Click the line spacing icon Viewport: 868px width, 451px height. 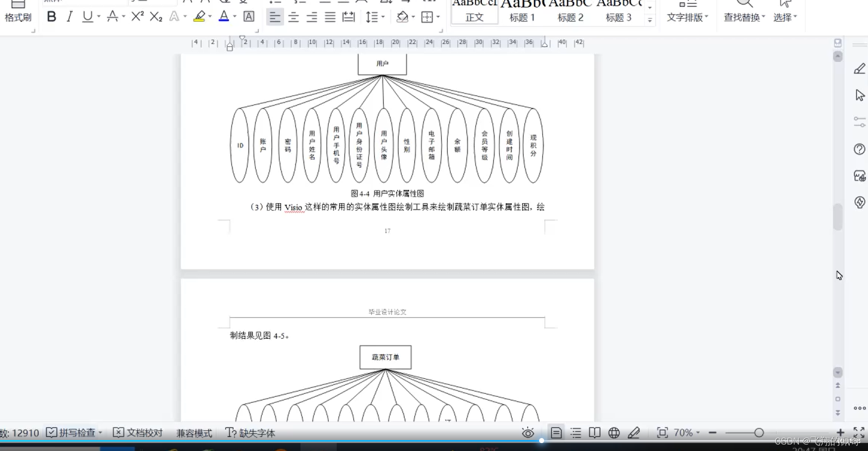[x=372, y=17]
